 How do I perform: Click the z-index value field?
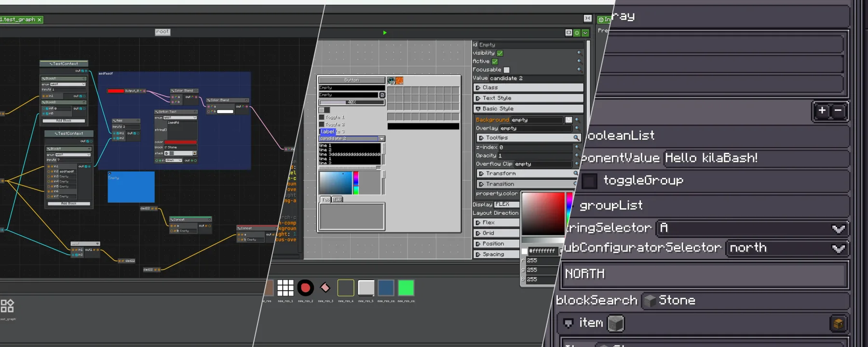[x=535, y=147]
